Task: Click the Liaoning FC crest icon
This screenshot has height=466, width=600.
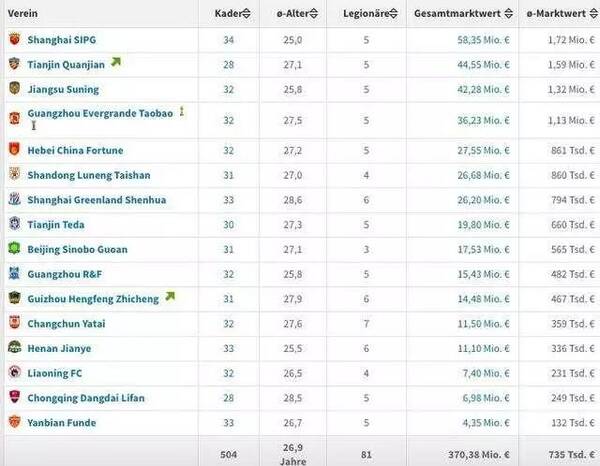Action: point(14,372)
